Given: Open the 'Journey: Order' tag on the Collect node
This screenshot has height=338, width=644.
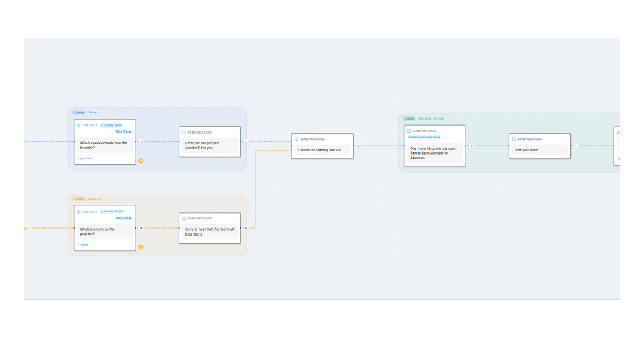Looking at the screenshot, I should click(111, 126).
